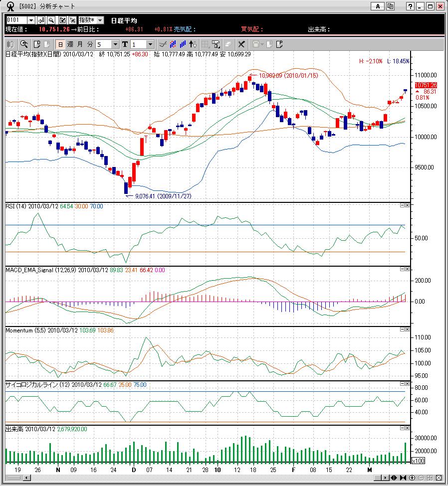This screenshot has width=448, height=486.
Task: Click the grid layout icon
Action: (205, 44)
